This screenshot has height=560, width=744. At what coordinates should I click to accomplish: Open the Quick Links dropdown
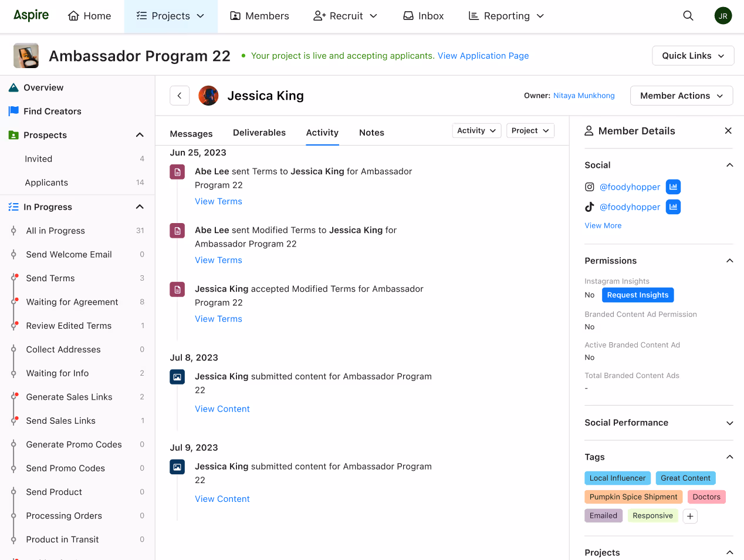693,56
